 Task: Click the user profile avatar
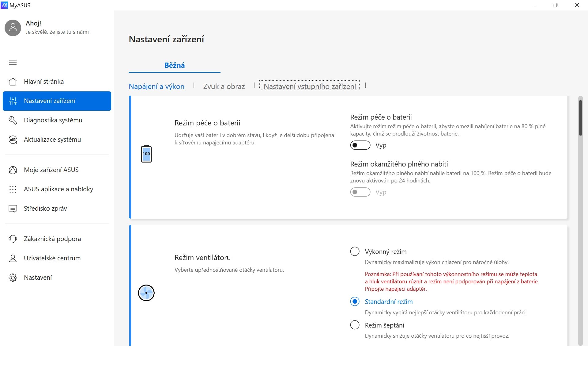(13, 28)
